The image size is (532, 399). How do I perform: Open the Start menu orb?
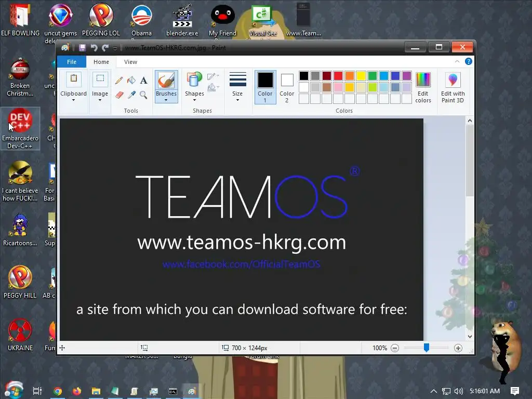point(14,390)
